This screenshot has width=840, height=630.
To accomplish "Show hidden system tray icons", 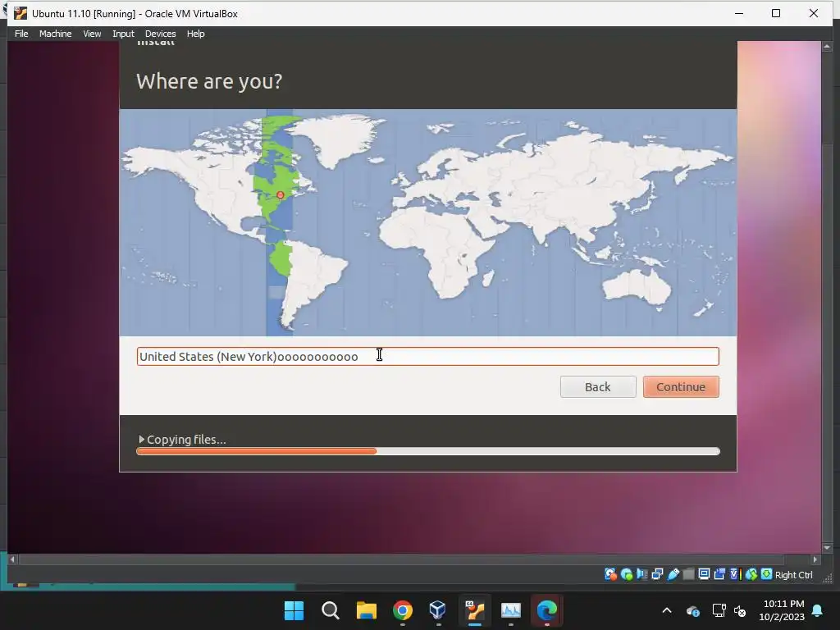I will point(667,610).
